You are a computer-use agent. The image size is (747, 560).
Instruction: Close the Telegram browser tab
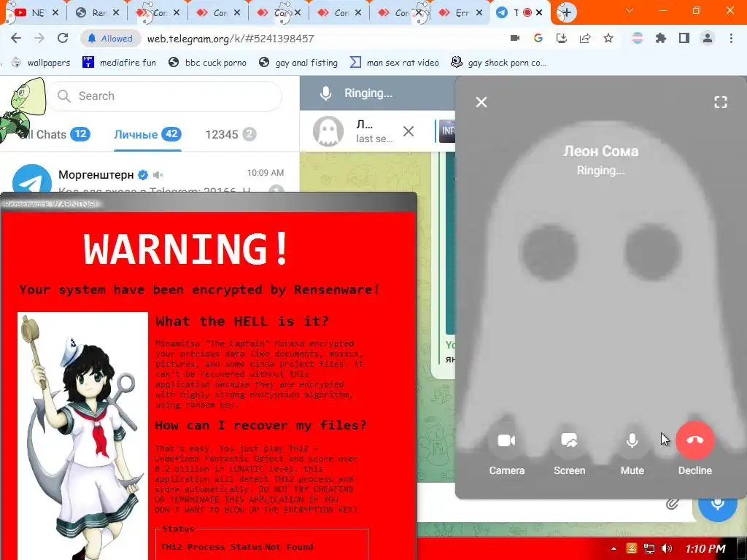(x=539, y=13)
